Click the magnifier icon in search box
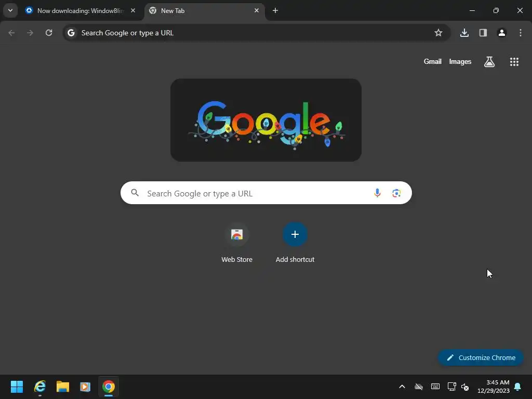532x399 pixels. [x=135, y=193]
